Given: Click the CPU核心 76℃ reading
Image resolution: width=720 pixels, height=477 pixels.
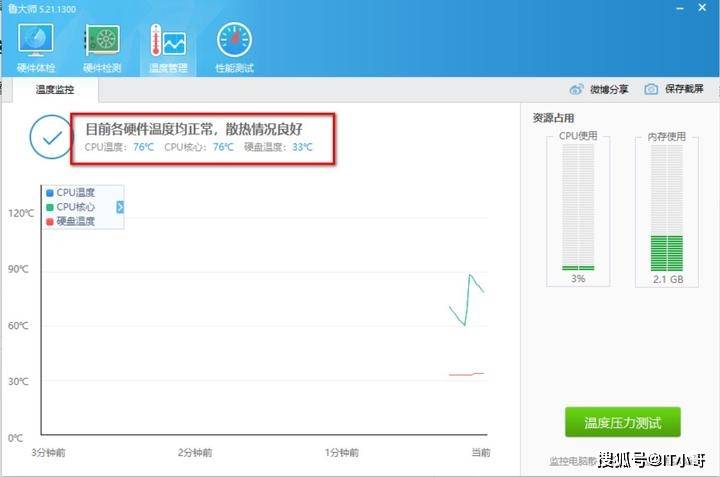Looking at the screenshot, I should (x=223, y=147).
